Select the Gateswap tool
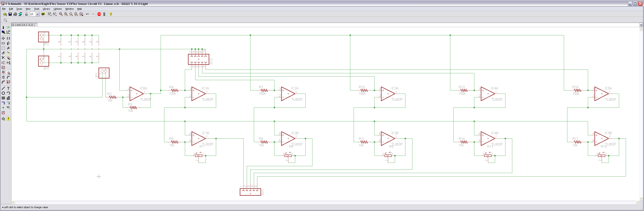The image size is (644, 211). tap(3, 68)
